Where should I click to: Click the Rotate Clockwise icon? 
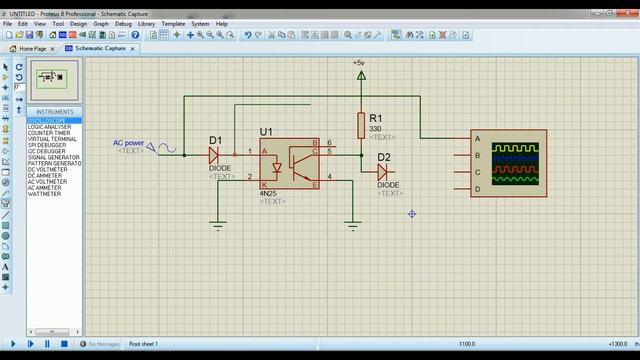[x=19, y=67]
